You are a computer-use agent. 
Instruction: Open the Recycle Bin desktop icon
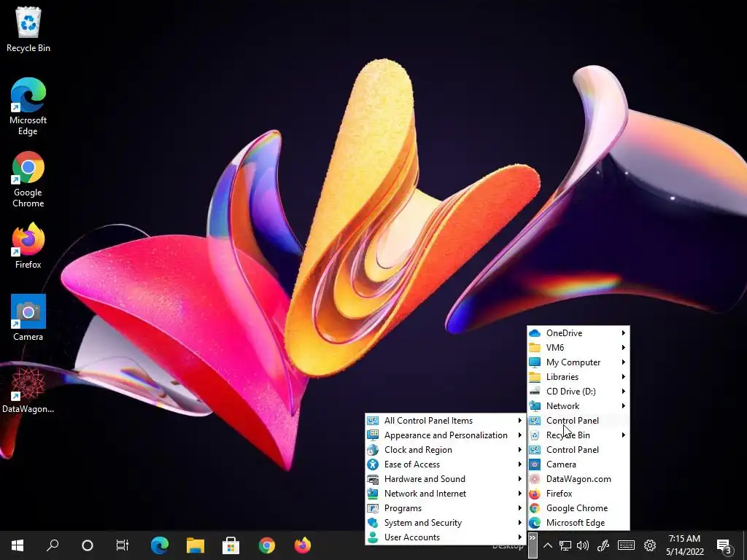[28, 29]
